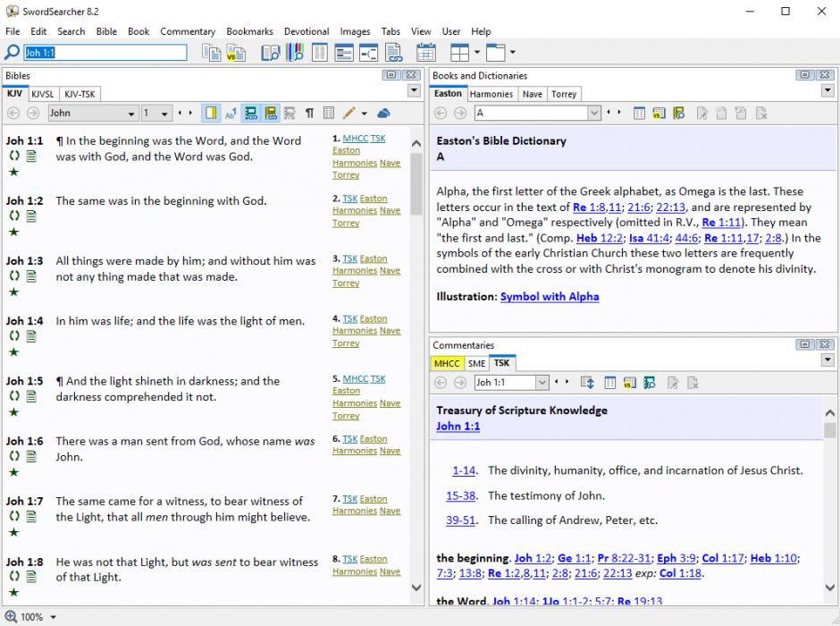
Task: Click the cloud icon in the Bibles toolbar
Action: click(383, 113)
